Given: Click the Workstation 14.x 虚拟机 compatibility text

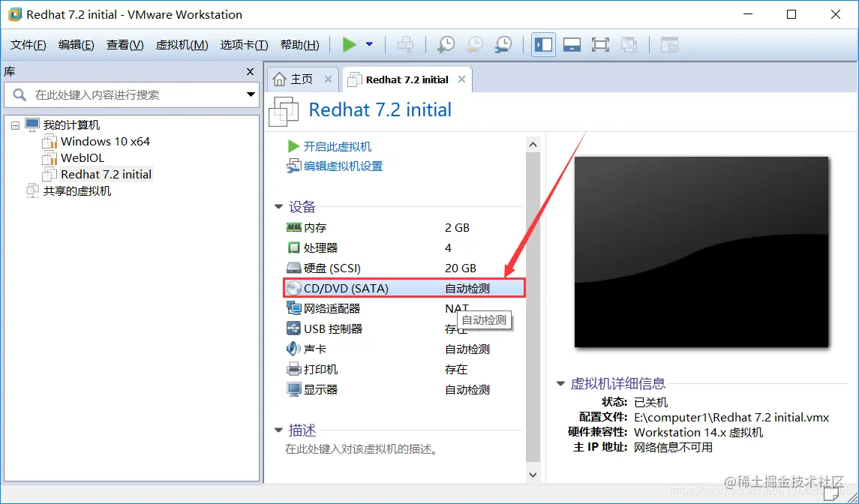Looking at the screenshot, I should (698, 432).
